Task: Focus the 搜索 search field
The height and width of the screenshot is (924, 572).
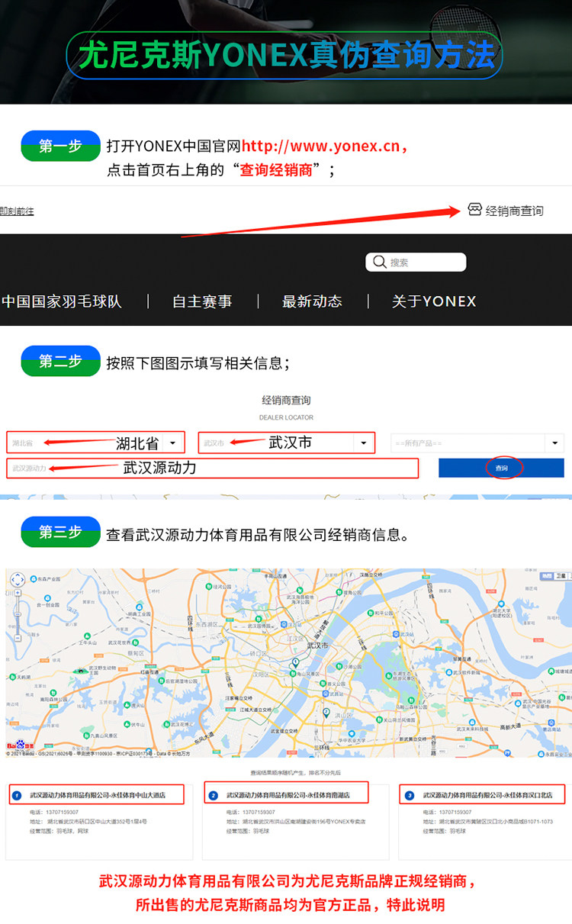Action: pos(416,262)
